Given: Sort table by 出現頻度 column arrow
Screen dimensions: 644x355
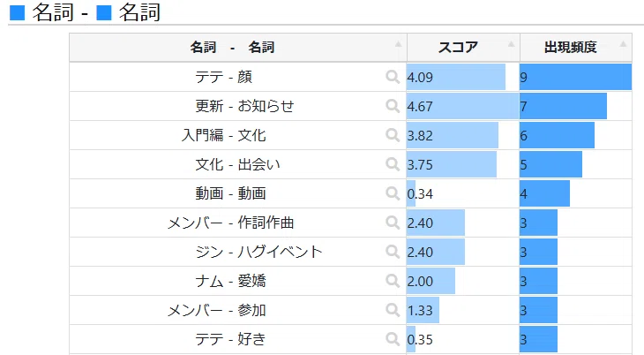Looking at the screenshot, I should click(x=623, y=44).
